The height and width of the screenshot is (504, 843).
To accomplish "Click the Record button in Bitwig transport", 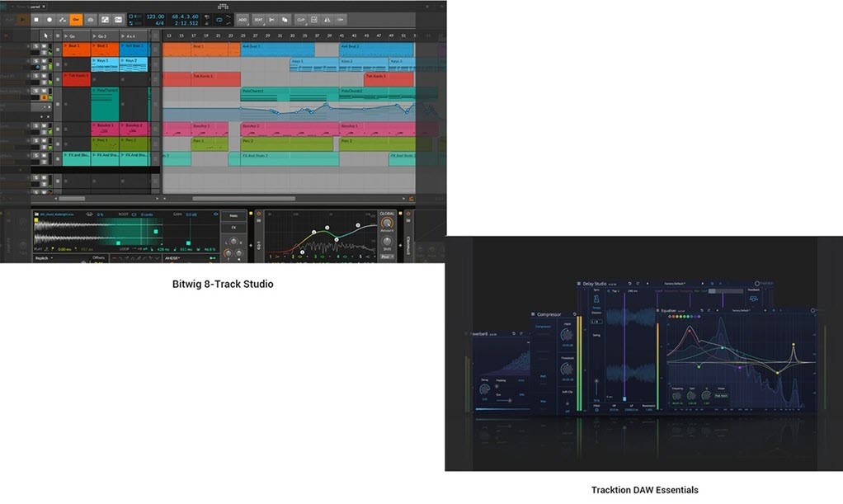I will point(49,19).
